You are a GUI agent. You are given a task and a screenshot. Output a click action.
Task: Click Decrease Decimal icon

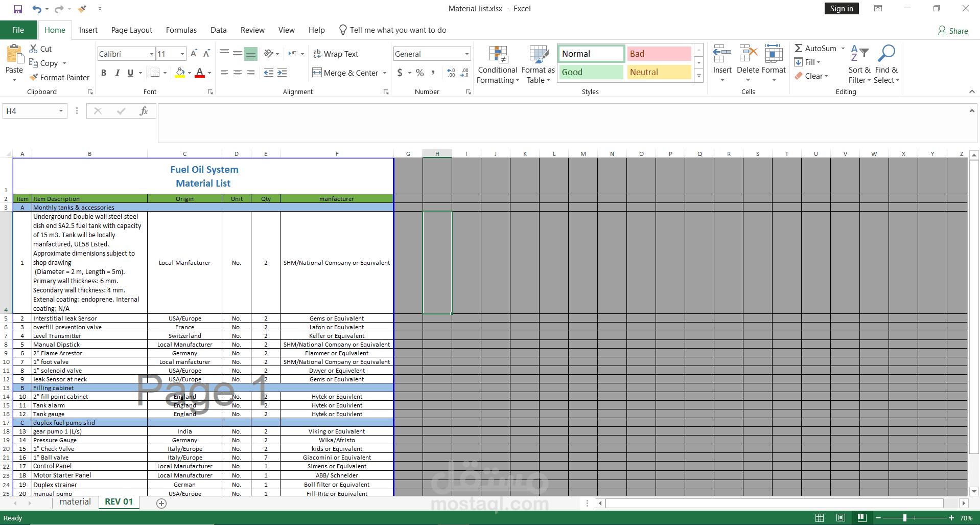pos(464,73)
